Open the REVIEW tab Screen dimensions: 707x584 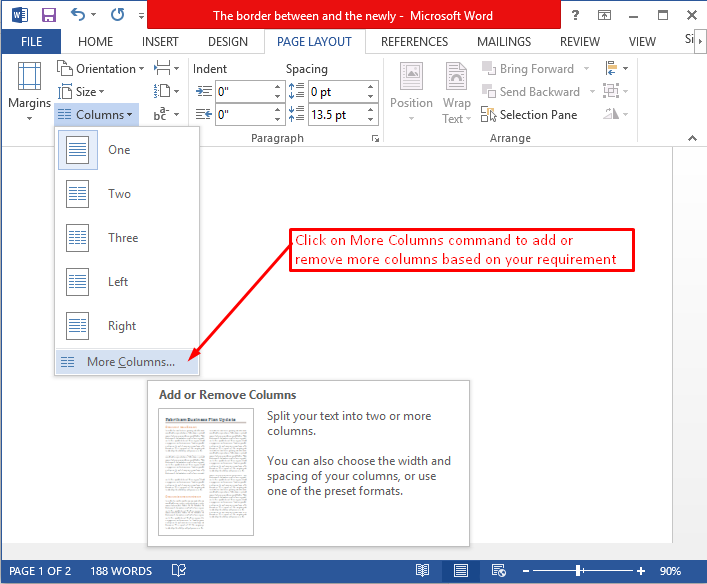pyautogui.click(x=580, y=41)
